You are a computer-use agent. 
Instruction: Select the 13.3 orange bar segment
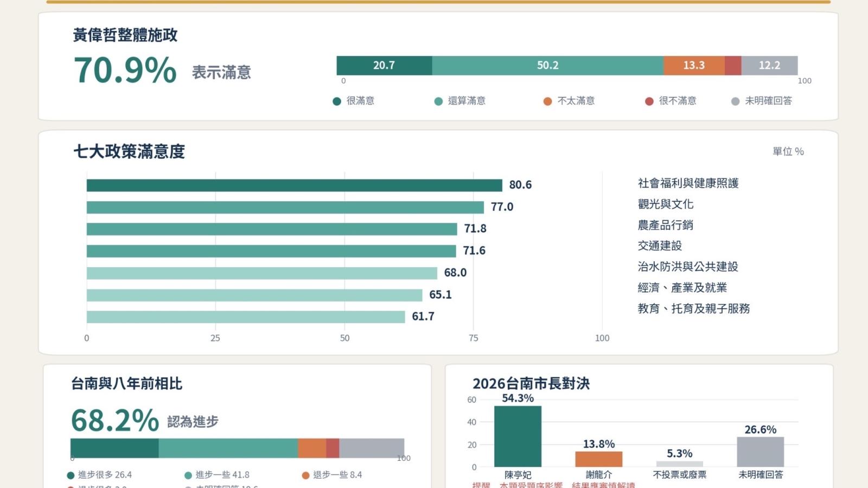pos(694,66)
